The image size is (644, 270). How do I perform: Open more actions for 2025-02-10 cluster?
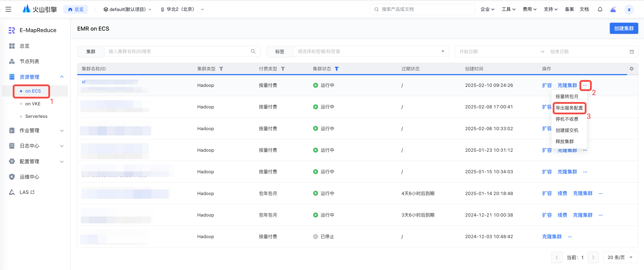585,85
